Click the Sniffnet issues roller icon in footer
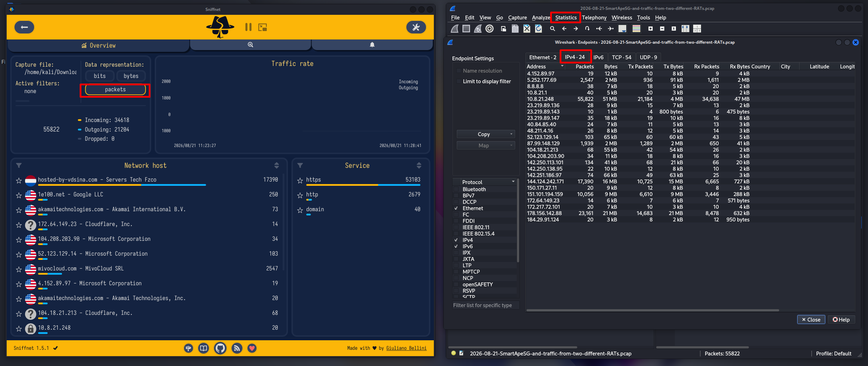The image size is (868, 366). tap(189, 348)
